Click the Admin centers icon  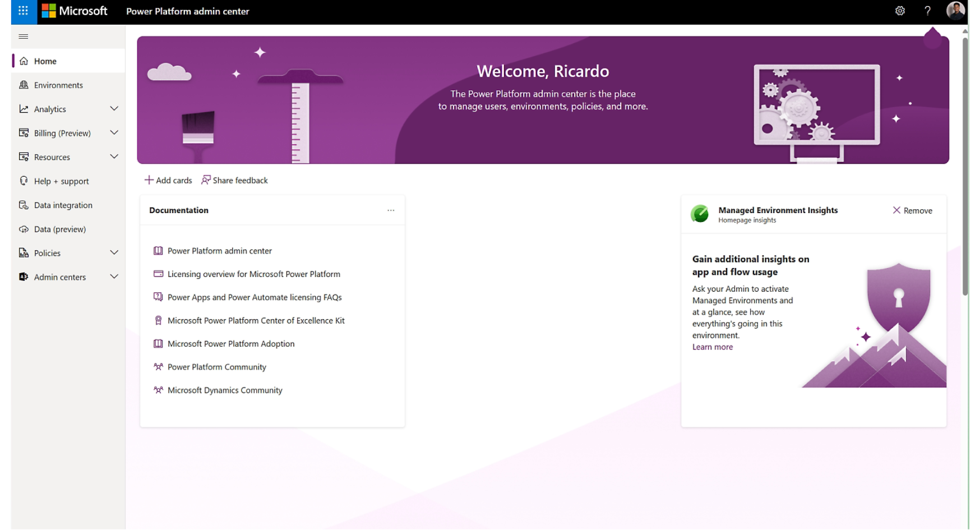(x=24, y=276)
